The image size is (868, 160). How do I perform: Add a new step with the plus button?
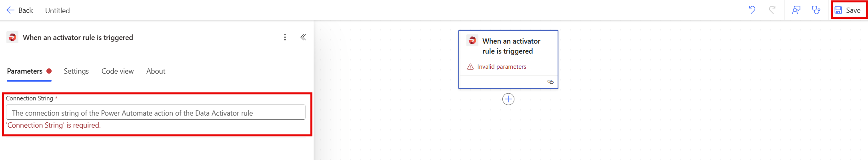[x=508, y=99]
